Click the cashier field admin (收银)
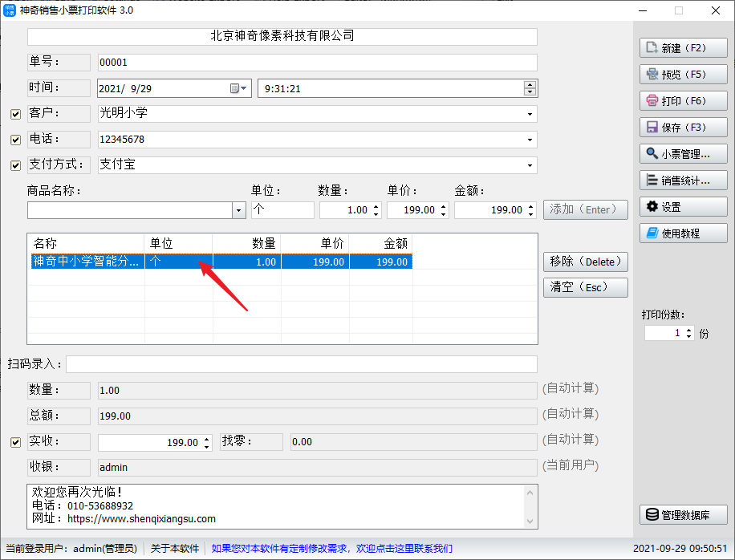This screenshot has height=560, width=735. pyautogui.click(x=317, y=468)
